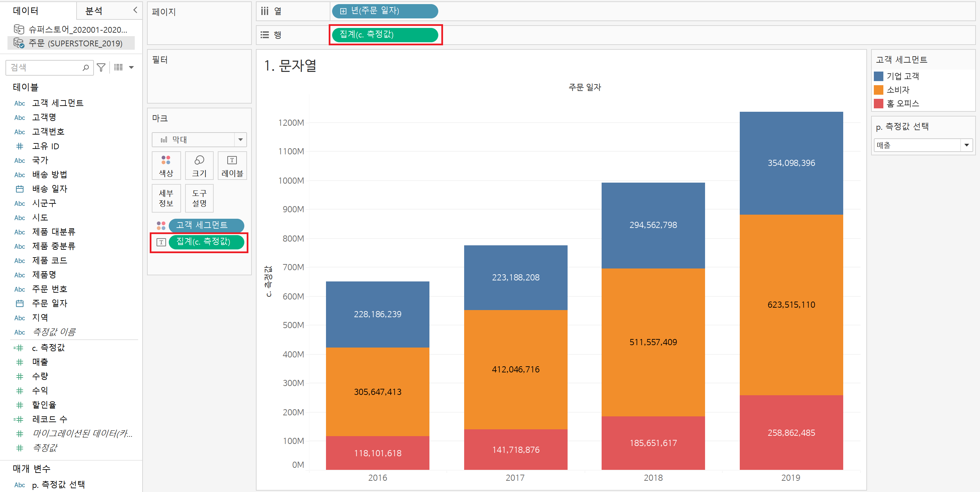Click the 기업 고객 blue legend swatch
The height and width of the screenshot is (492, 980).
pyautogui.click(x=878, y=76)
